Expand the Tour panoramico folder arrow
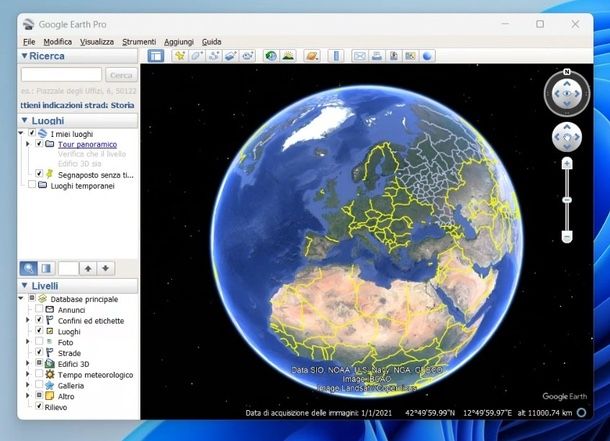610x441 pixels. (x=27, y=144)
